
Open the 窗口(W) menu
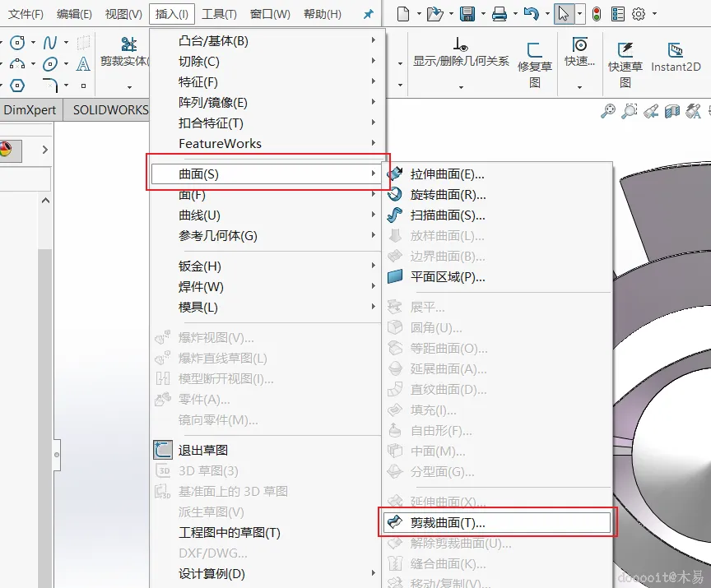[270, 14]
